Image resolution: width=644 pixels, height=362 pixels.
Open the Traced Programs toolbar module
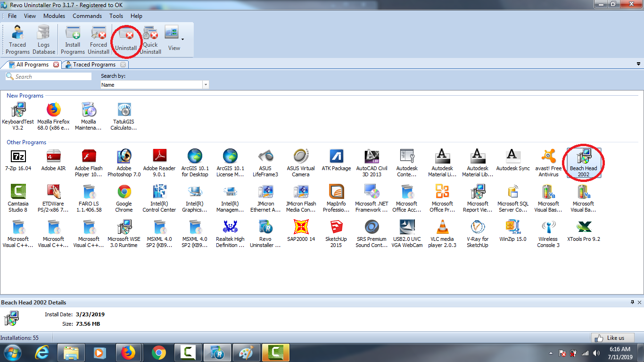(18, 40)
